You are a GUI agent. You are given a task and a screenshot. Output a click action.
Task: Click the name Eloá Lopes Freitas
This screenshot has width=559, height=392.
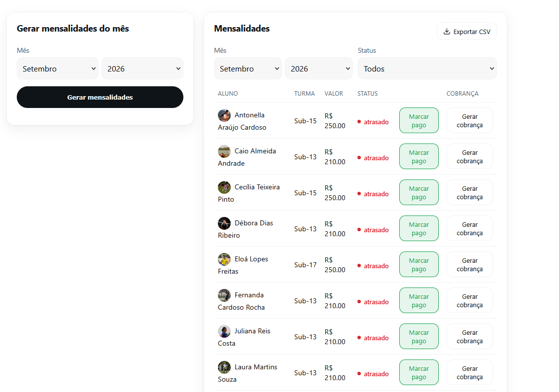[243, 265]
